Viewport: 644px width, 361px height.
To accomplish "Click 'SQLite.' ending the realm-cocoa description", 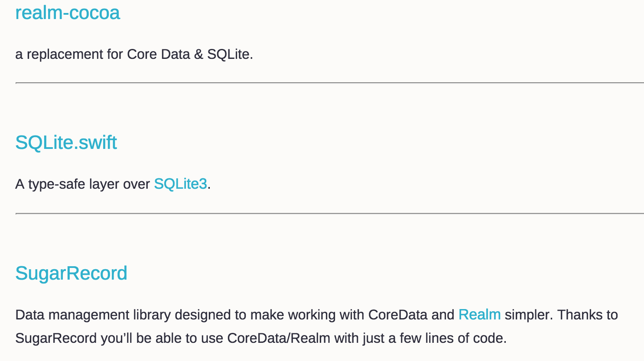I will coord(230,55).
